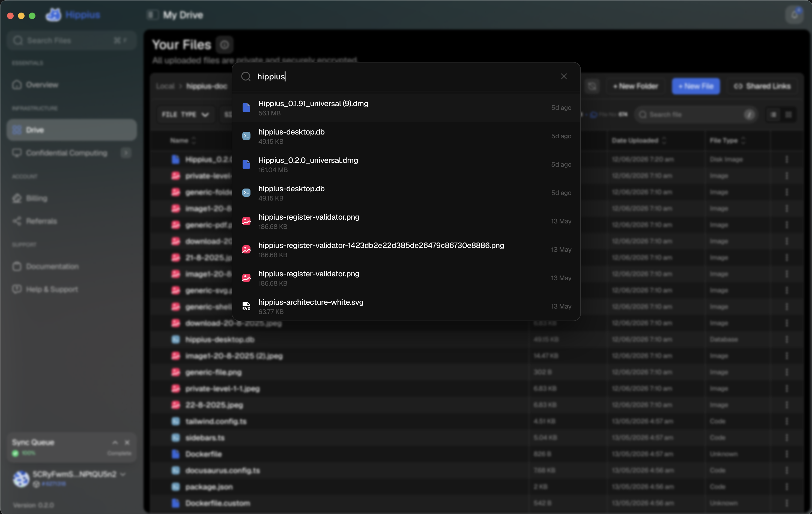Click the 63.77 KB size text

[271, 312]
